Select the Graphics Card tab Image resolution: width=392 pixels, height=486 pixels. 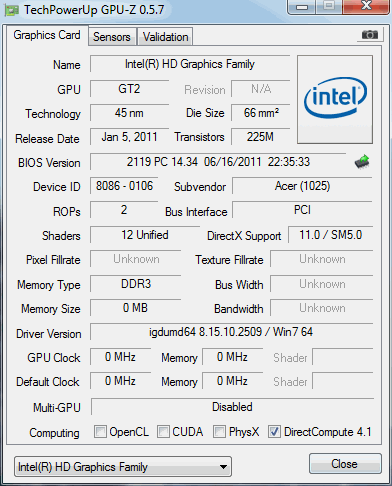click(47, 35)
